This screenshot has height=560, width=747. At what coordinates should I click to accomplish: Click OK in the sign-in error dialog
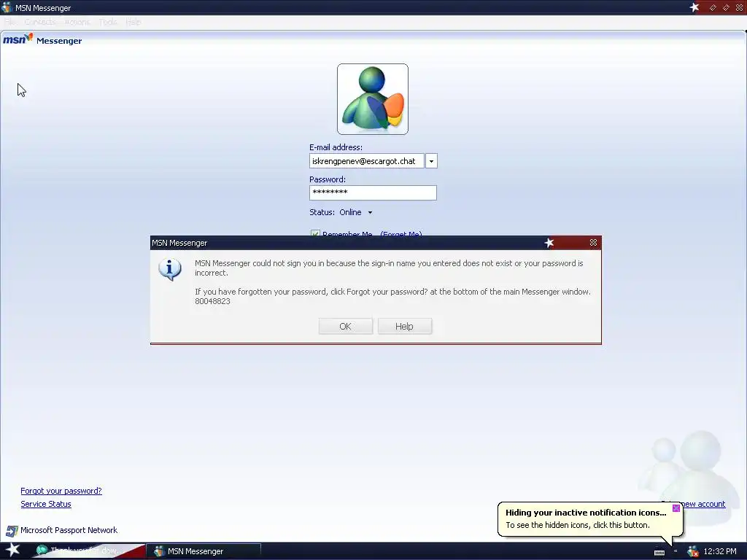pyautogui.click(x=345, y=326)
